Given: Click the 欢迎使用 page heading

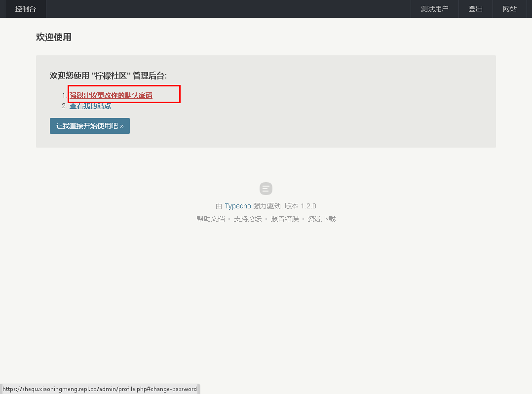Looking at the screenshot, I should (x=54, y=37).
